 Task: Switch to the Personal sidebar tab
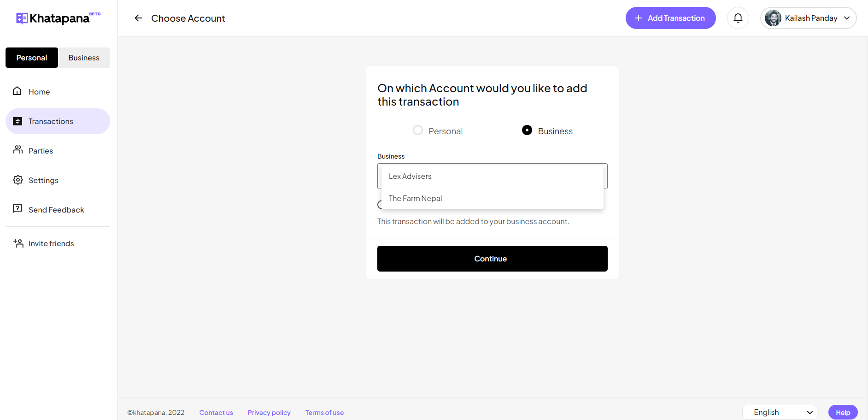click(x=32, y=58)
